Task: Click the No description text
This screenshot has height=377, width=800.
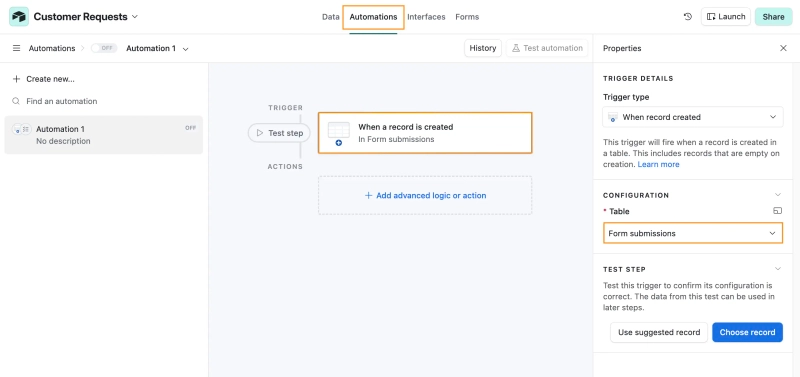Action: click(63, 141)
